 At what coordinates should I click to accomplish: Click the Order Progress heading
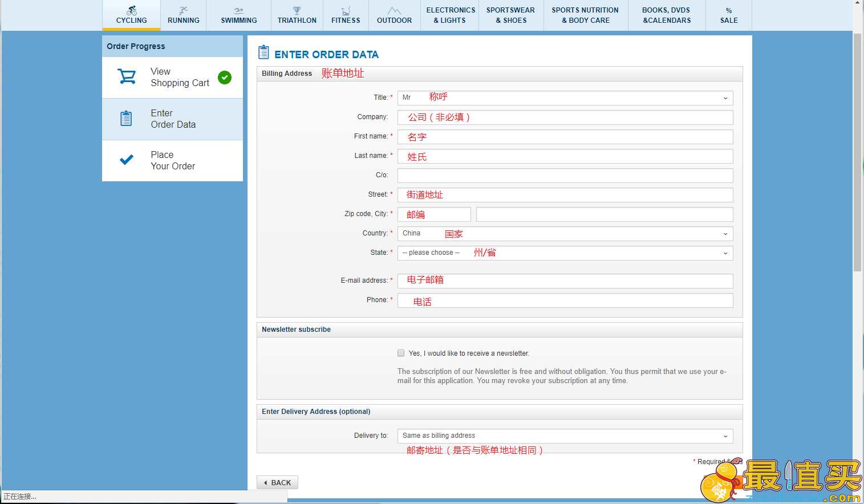click(x=136, y=46)
